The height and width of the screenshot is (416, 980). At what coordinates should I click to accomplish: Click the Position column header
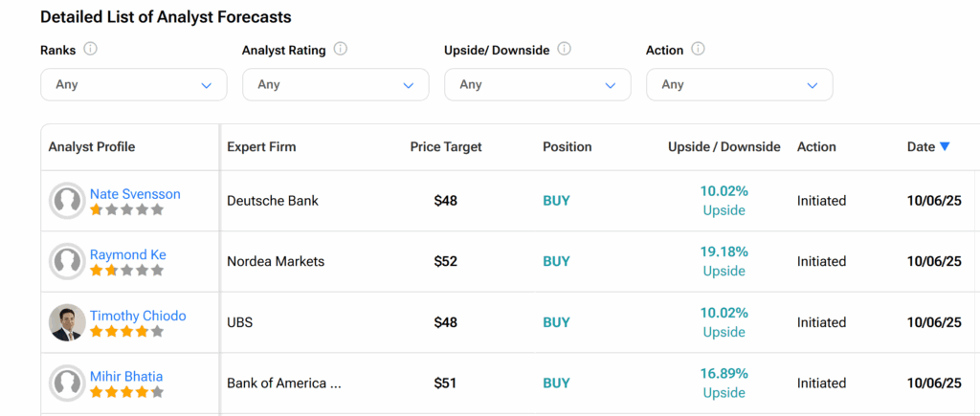pos(567,146)
